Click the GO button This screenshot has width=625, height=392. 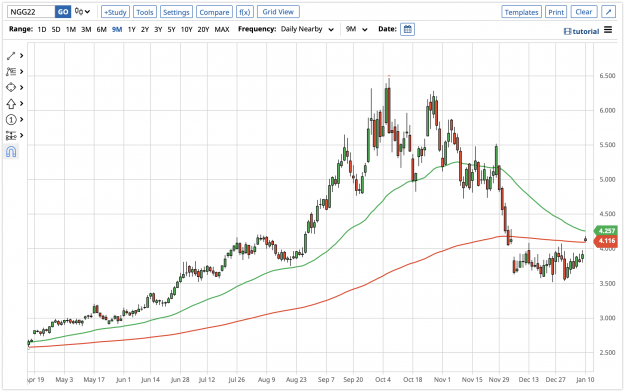63,12
